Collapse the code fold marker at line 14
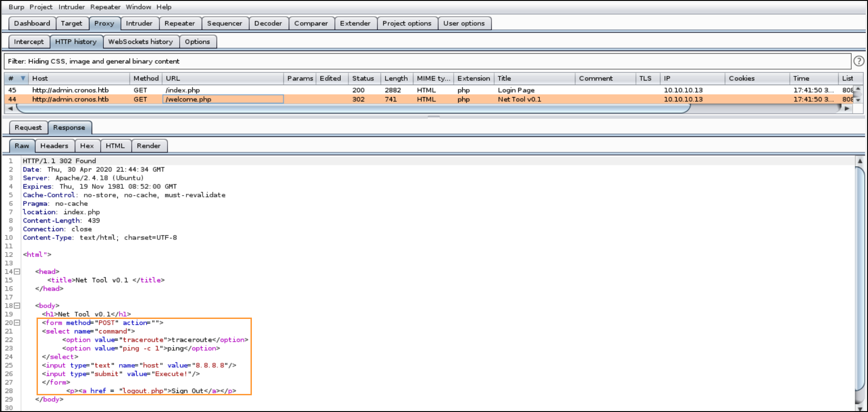Image resolution: width=868 pixels, height=412 pixels. point(17,272)
